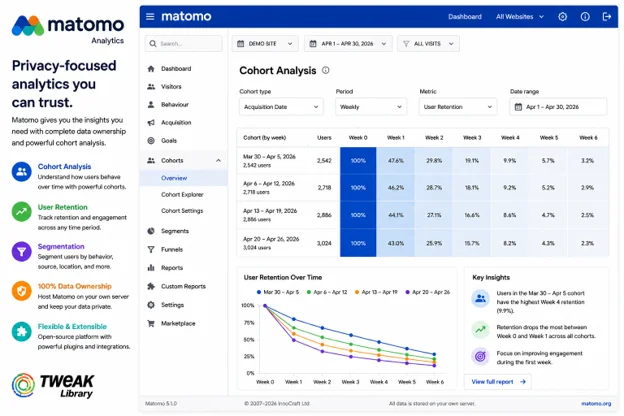Click the Apr 13 - Apr 19, 2026 cohort row

[x=423, y=215]
